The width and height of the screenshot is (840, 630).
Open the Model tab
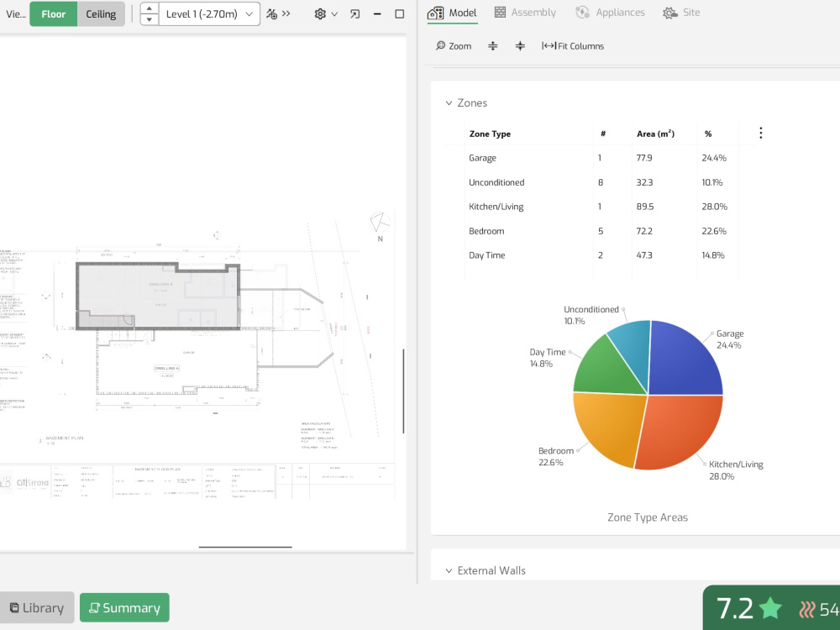pos(452,13)
